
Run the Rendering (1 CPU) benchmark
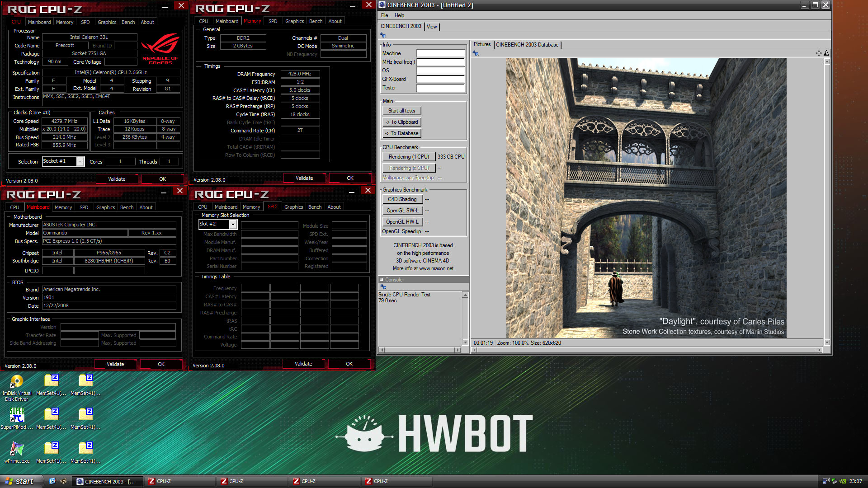[409, 157]
